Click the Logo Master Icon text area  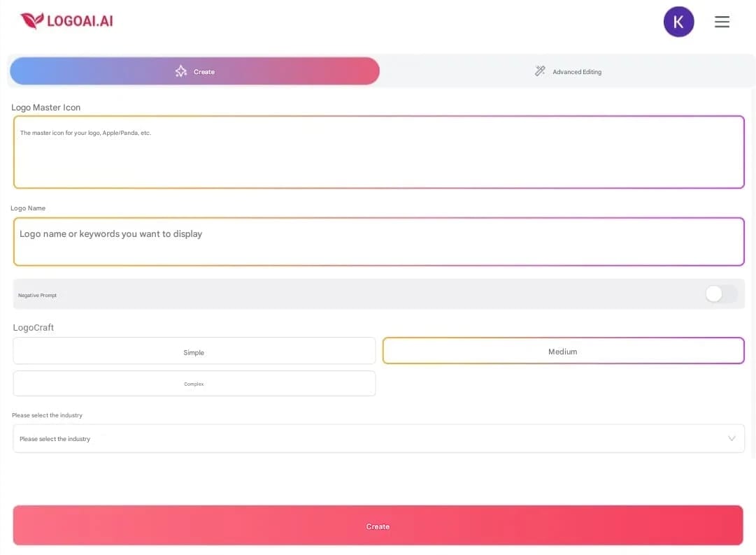pyautogui.click(x=378, y=152)
